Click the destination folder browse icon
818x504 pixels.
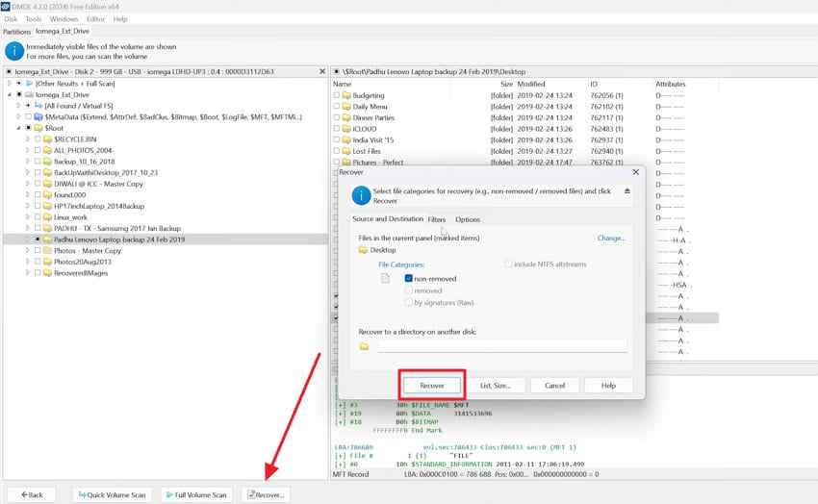click(364, 346)
